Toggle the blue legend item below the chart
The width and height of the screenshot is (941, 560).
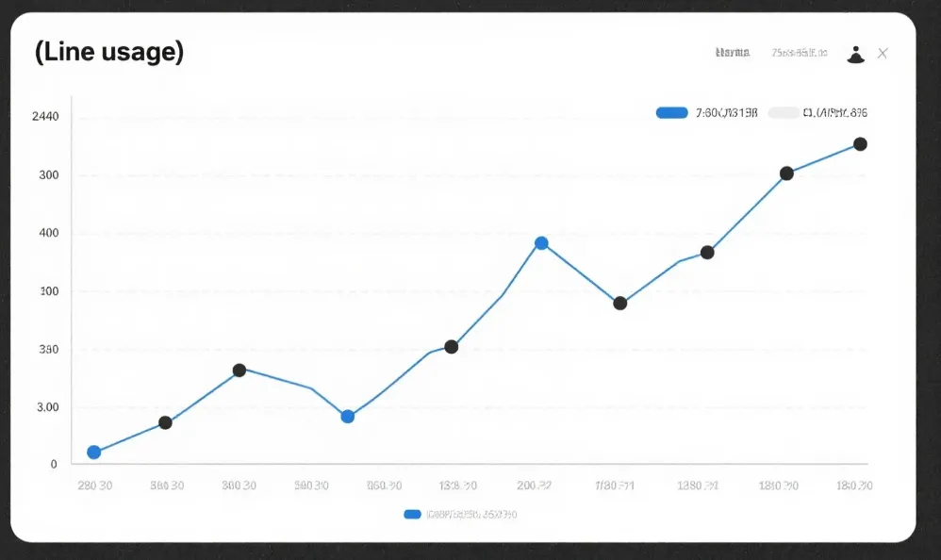point(460,514)
